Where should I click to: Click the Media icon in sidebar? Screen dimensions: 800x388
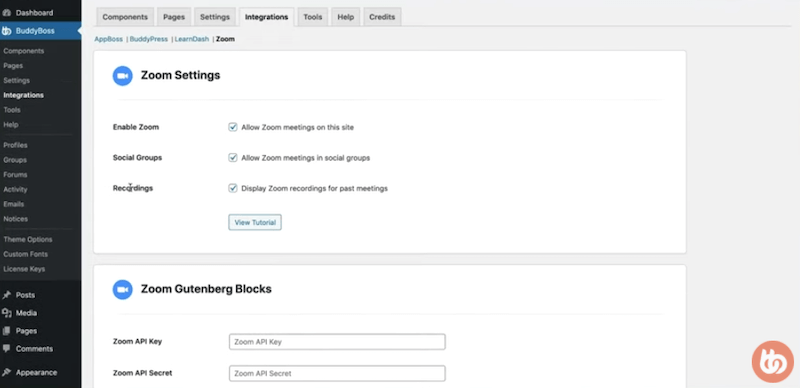(7, 313)
